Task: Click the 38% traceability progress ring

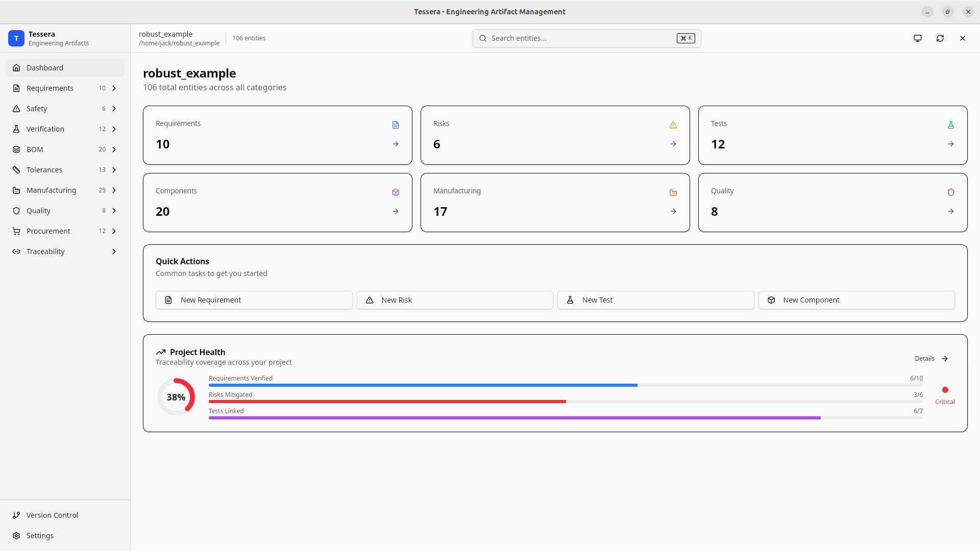Action: (176, 396)
